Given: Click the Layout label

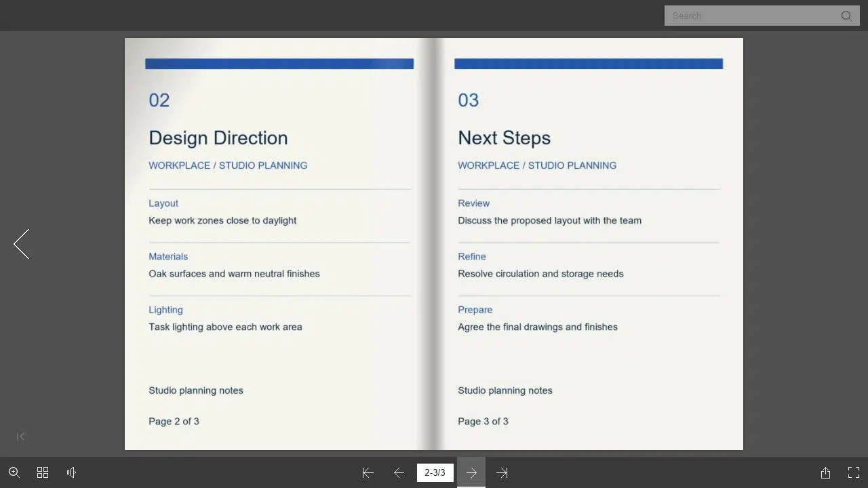Looking at the screenshot, I should coord(163,203).
